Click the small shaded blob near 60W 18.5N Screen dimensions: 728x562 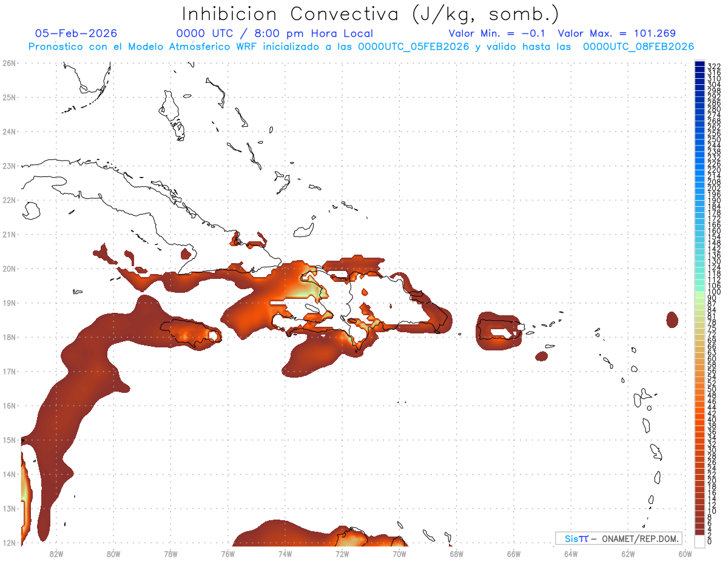point(672,319)
